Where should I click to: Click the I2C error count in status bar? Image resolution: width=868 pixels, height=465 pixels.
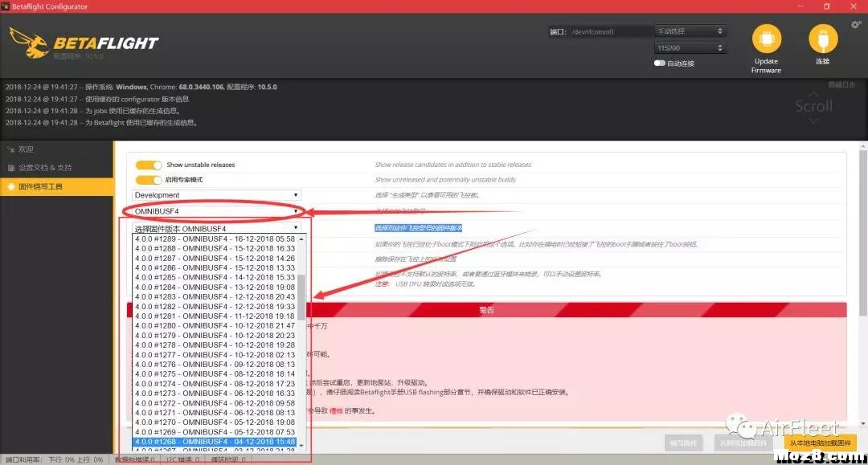(182, 459)
